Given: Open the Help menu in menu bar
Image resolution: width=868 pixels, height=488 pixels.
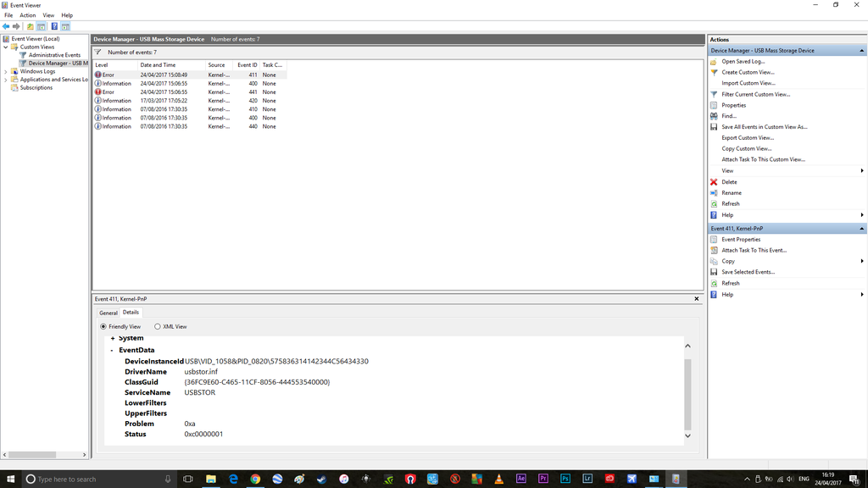Looking at the screenshot, I should [x=67, y=15].
